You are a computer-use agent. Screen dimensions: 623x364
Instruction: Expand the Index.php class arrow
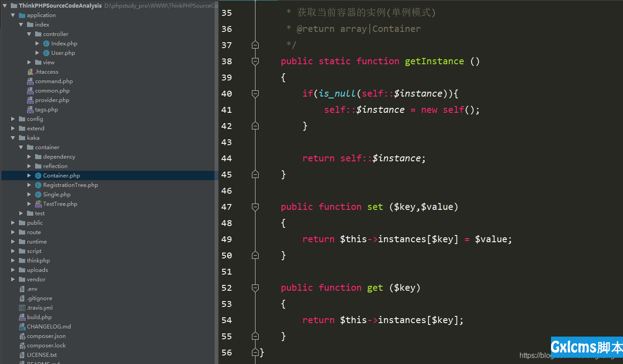(37, 44)
